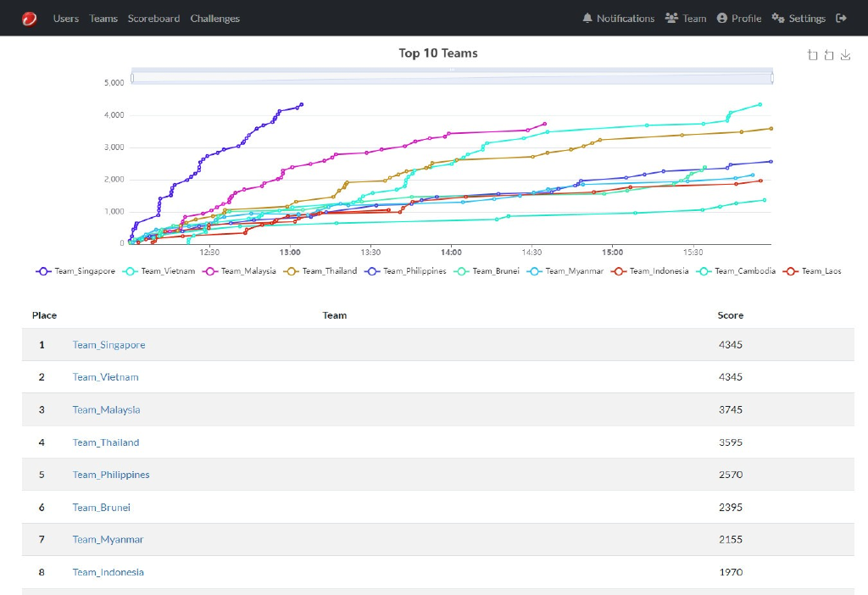
Task: Toggle Team_Malaysia series in chart legend
Action: pyautogui.click(x=239, y=271)
